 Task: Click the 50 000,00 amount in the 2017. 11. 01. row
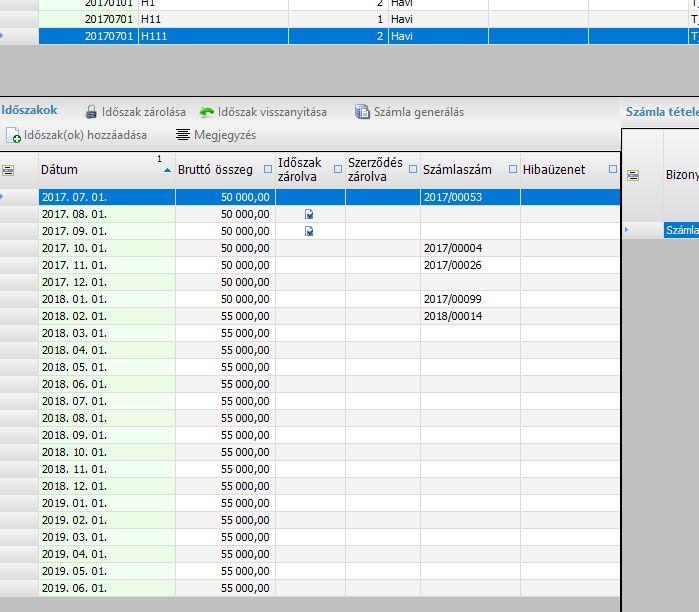pos(245,265)
